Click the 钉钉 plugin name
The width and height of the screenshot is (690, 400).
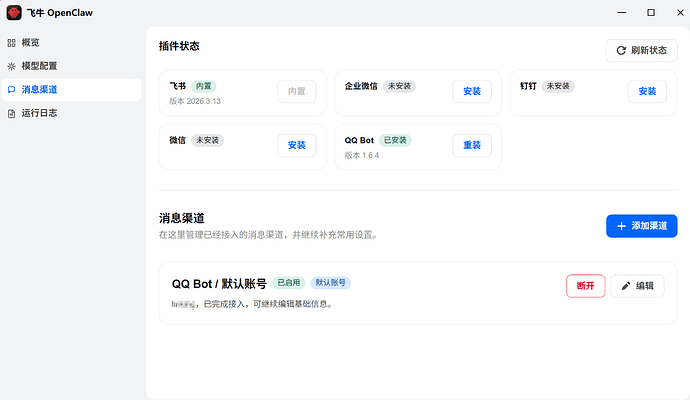pos(529,86)
